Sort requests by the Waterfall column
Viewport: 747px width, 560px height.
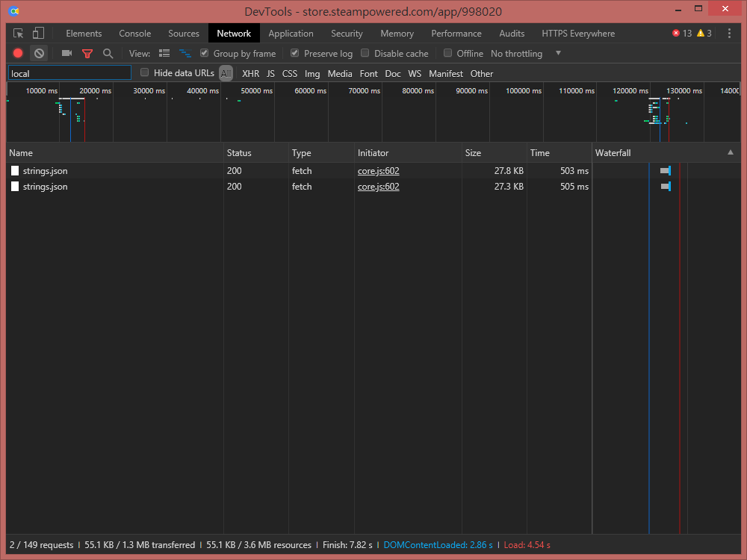[613, 152]
